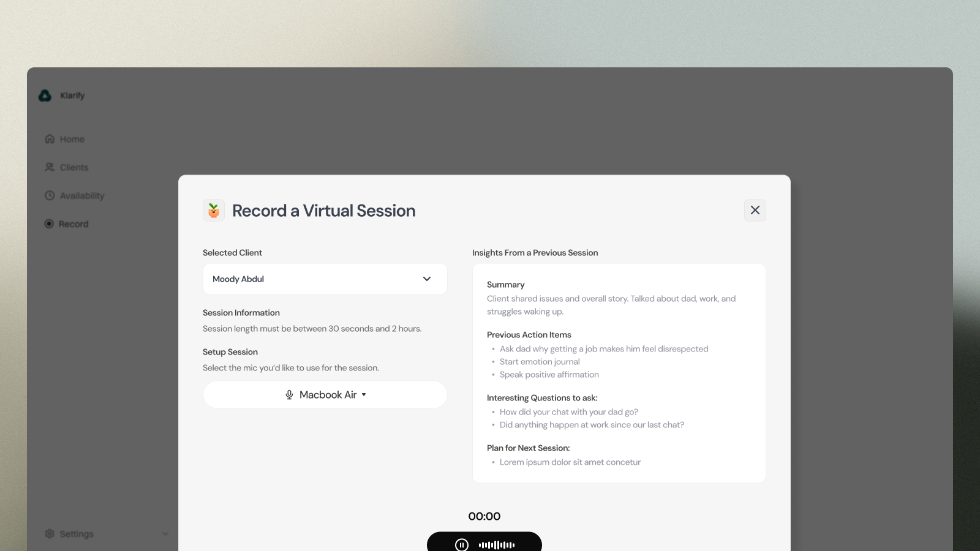Click the waveform level indicator
The width and height of the screenshot is (980, 551).
[x=496, y=544]
